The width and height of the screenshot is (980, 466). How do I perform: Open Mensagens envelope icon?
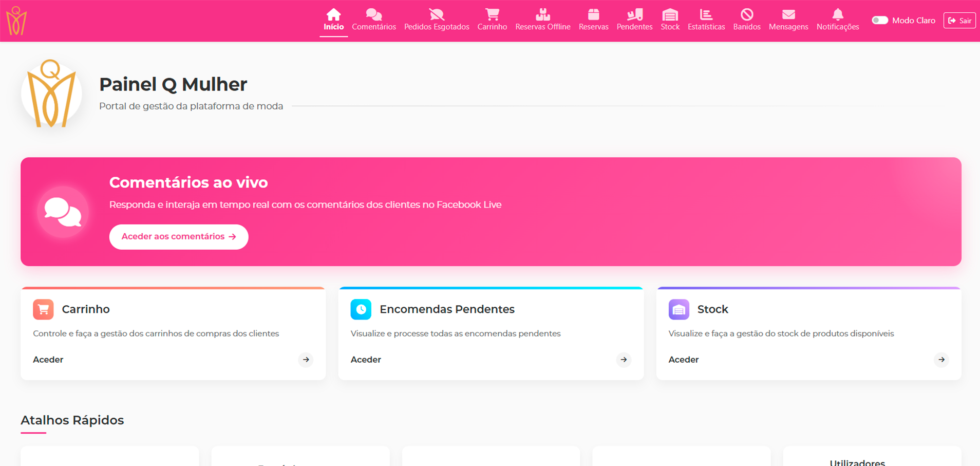pos(788,14)
